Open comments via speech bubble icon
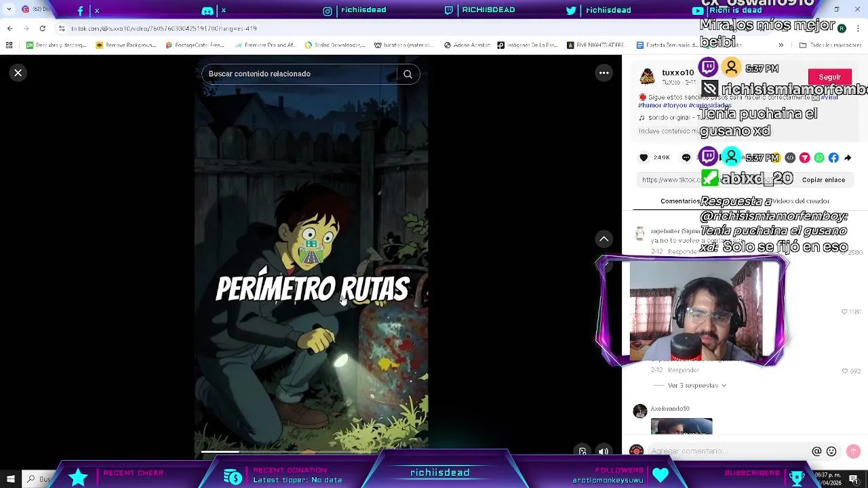The height and width of the screenshot is (488, 868). pos(686,157)
